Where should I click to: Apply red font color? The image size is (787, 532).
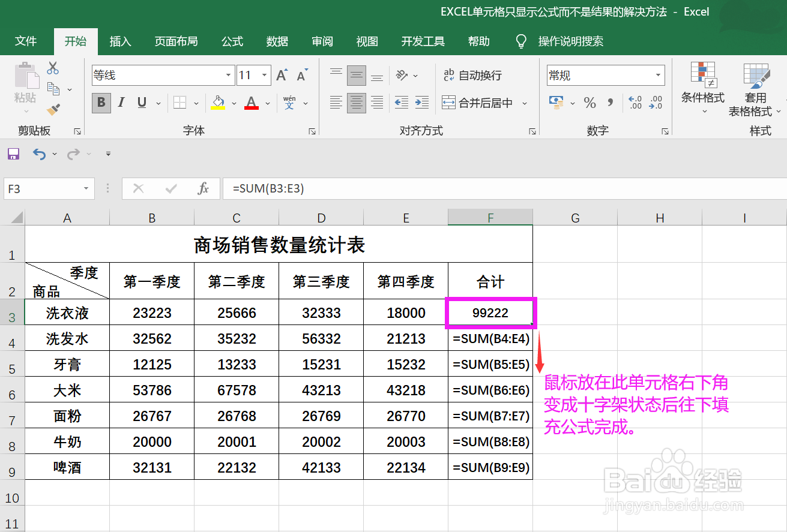252,103
